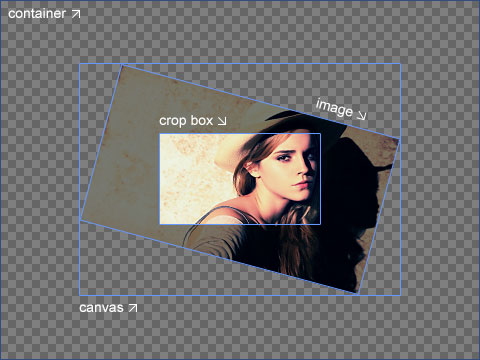The width and height of the screenshot is (480, 360).
Task: Click the bottom-left corner of the canvas outline
Action: (x=80, y=295)
